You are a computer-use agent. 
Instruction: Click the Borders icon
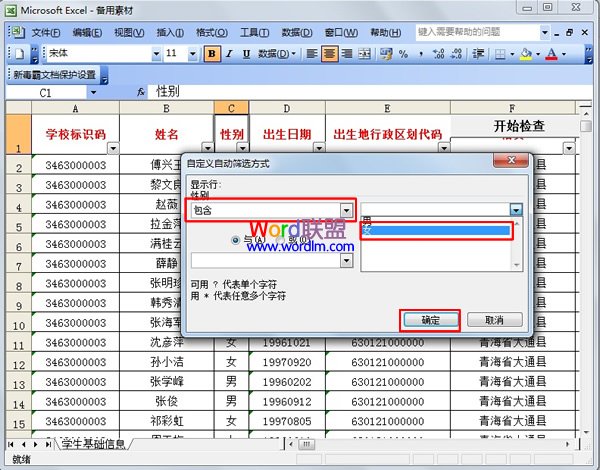[500, 54]
